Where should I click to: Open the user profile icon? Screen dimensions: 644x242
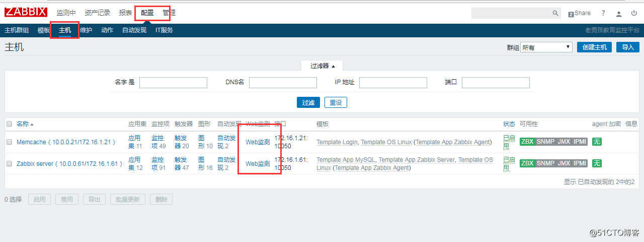(x=619, y=14)
